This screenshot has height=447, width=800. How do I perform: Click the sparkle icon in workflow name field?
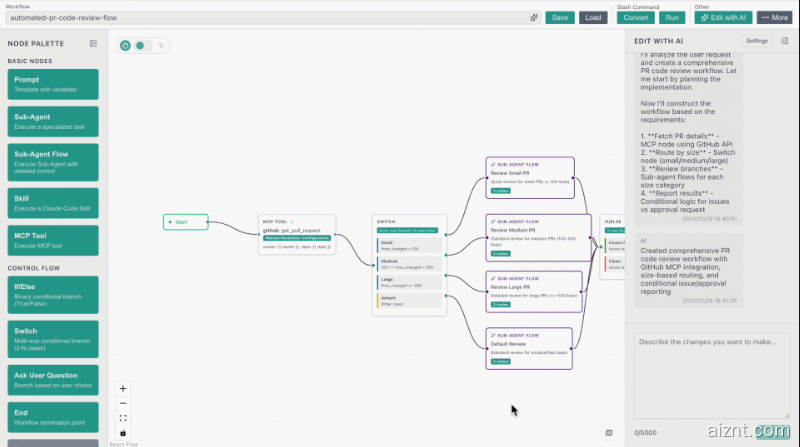click(x=534, y=17)
